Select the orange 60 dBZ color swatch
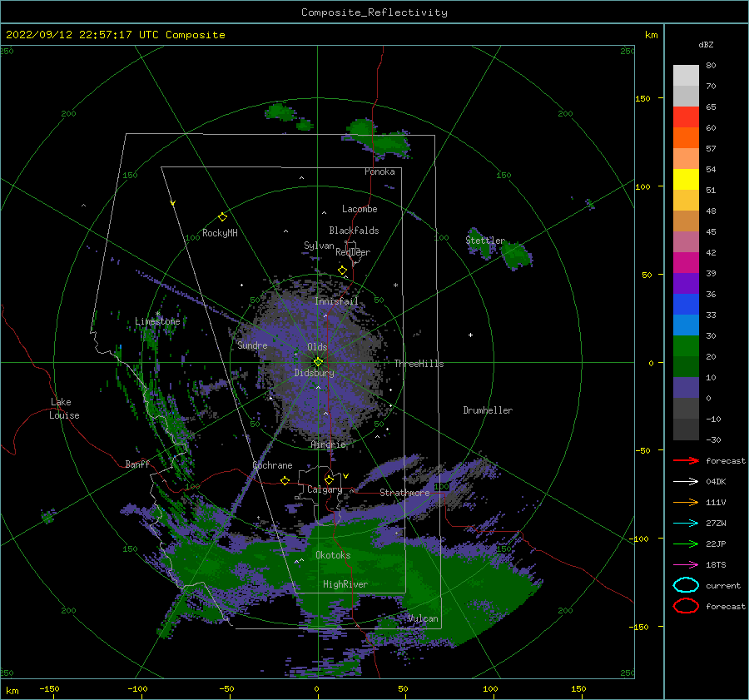Image resolution: width=749 pixels, height=700 pixels. coord(686,137)
